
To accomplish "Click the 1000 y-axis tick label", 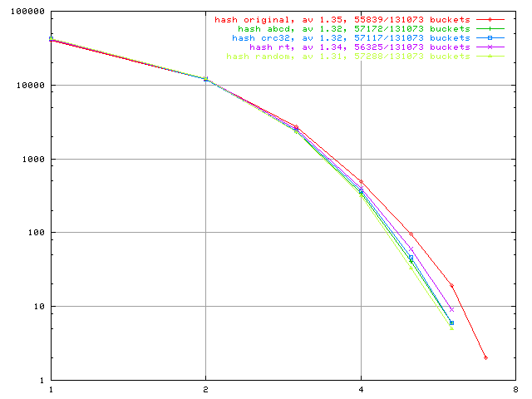I will [33, 159].
